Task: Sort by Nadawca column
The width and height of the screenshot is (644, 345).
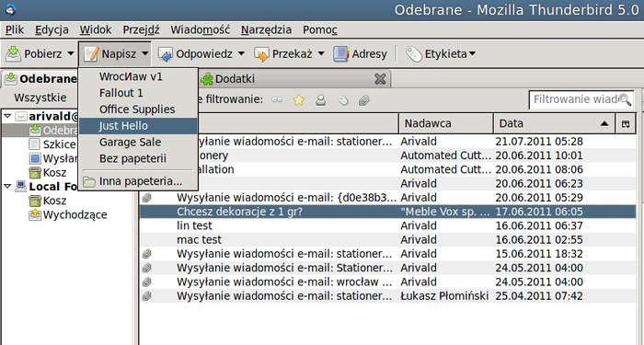Action: [446, 123]
